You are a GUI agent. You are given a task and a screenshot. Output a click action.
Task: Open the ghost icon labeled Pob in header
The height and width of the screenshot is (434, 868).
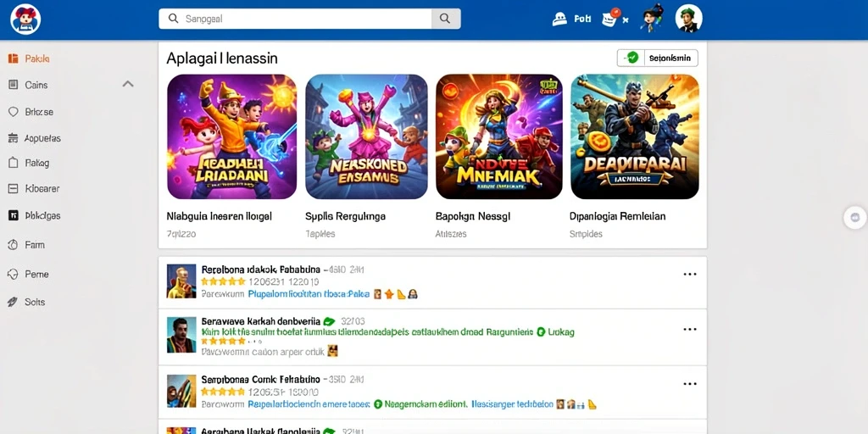coord(559,19)
